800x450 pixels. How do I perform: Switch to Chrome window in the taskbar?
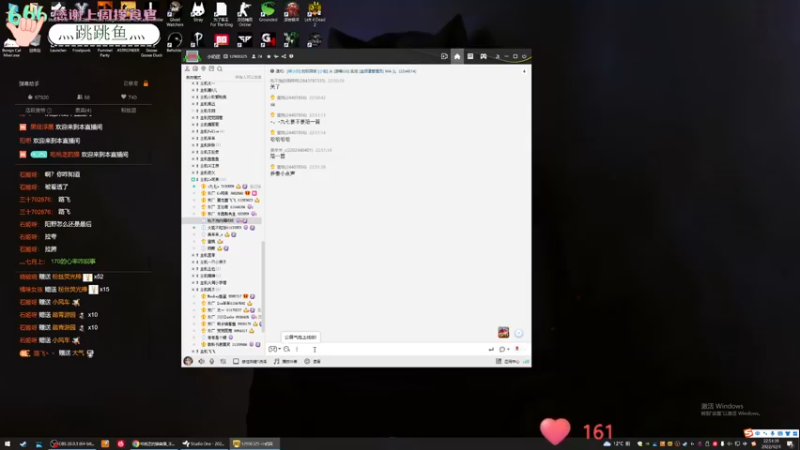154,444
